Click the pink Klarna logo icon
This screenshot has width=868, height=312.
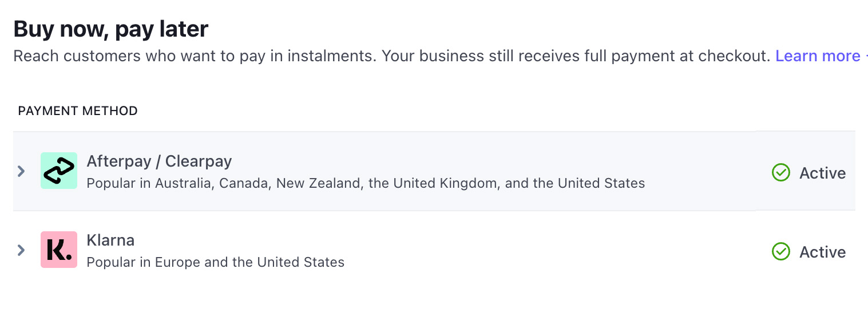click(59, 250)
